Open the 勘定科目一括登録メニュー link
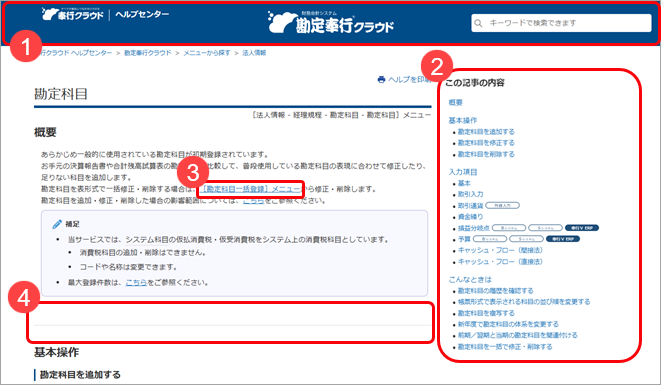The image size is (661, 385). click(x=252, y=189)
